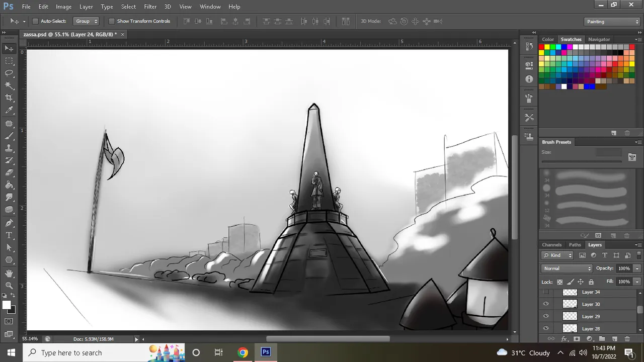Select the Eraser tool
The height and width of the screenshot is (362, 644).
click(x=9, y=173)
